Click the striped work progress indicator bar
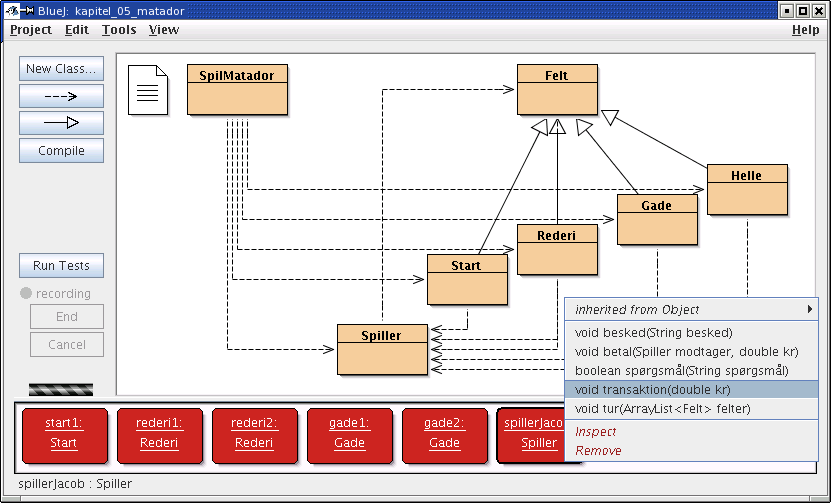Image resolution: width=831 pixels, height=503 pixels. (x=61, y=389)
